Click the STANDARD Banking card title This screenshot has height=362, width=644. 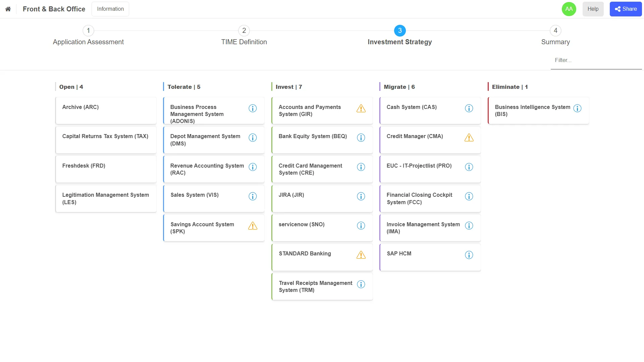click(x=305, y=254)
